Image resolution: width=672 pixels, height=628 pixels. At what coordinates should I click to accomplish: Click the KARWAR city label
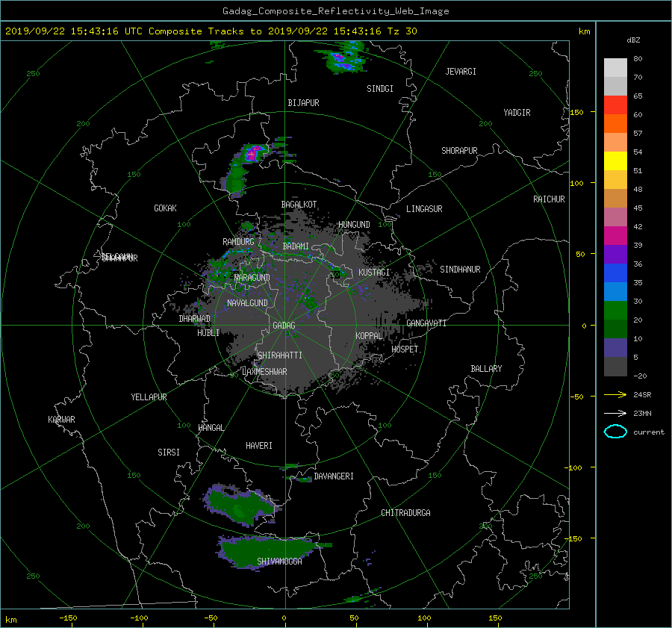click(x=61, y=420)
